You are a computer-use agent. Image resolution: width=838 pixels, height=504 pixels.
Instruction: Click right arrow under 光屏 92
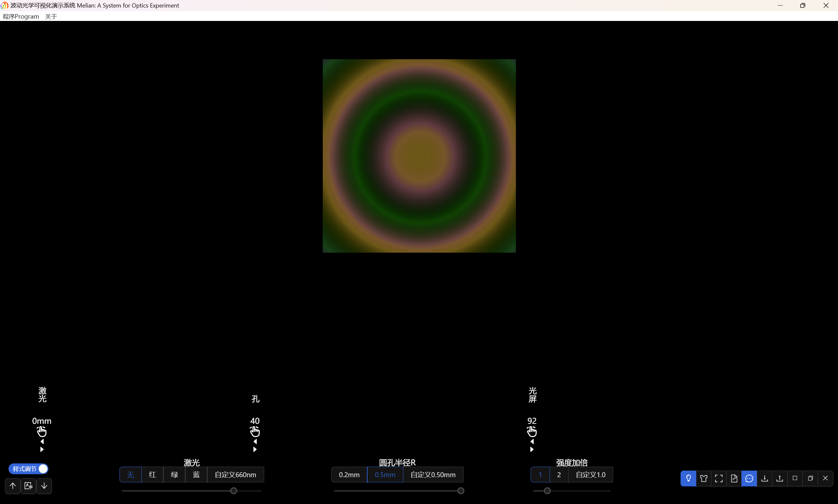(532, 449)
